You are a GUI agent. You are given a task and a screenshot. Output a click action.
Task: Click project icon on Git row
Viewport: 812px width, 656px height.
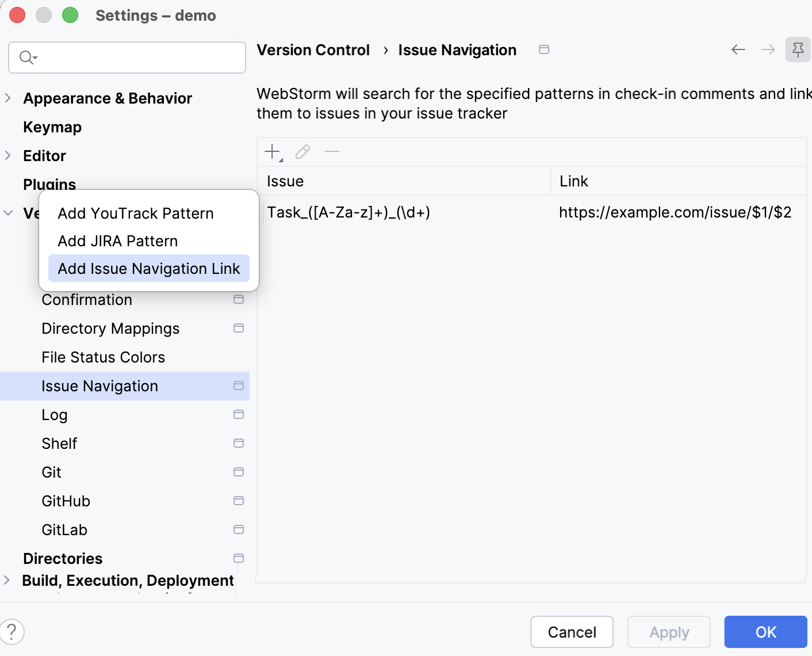pos(239,472)
